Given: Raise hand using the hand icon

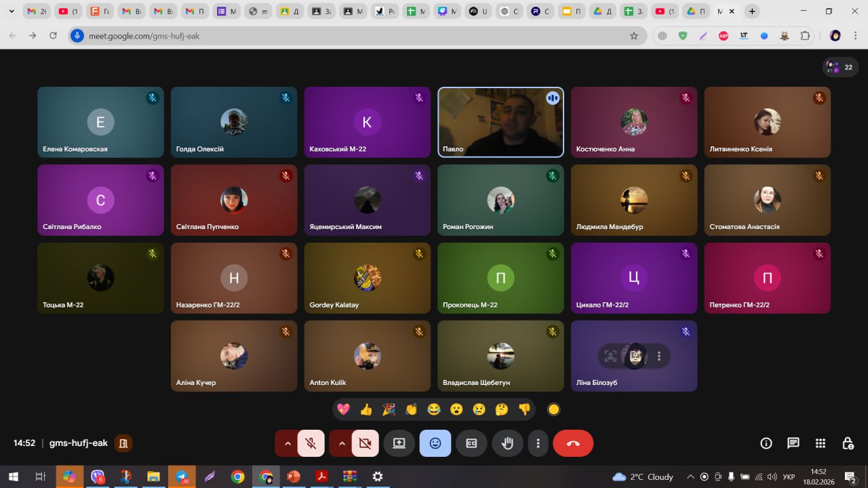Looking at the screenshot, I should point(507,443).
